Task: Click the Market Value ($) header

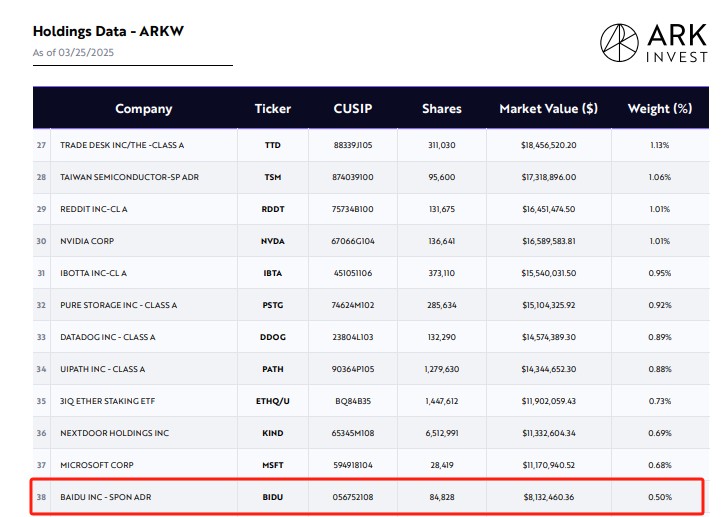Action: pos(548,109)
